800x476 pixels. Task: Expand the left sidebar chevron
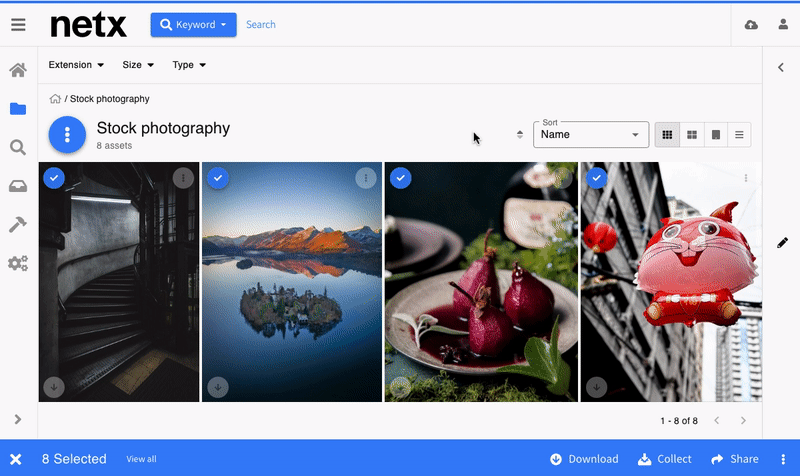18,419
